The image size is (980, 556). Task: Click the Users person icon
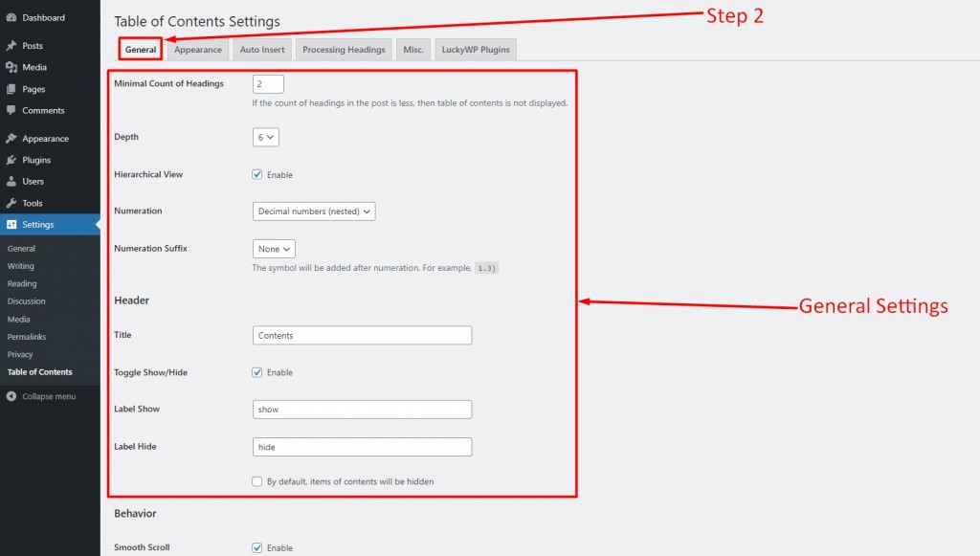(11, 181)
